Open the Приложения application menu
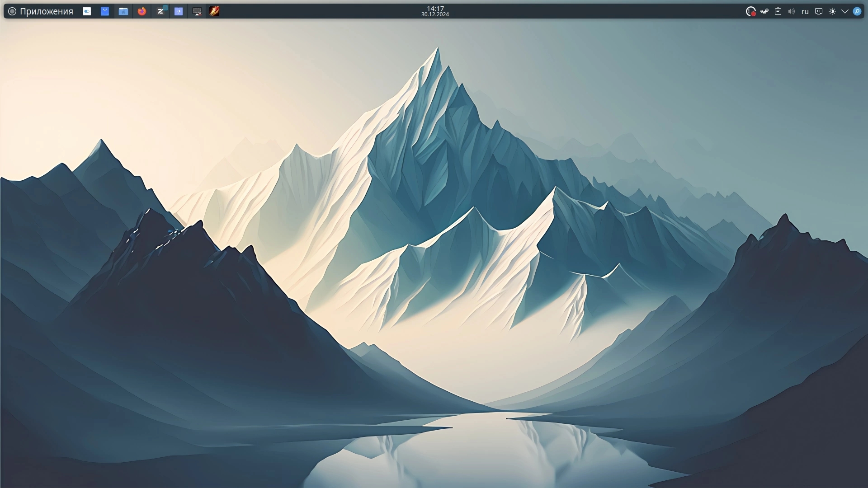Screen dimensions: 868x488 coord(41,11)
